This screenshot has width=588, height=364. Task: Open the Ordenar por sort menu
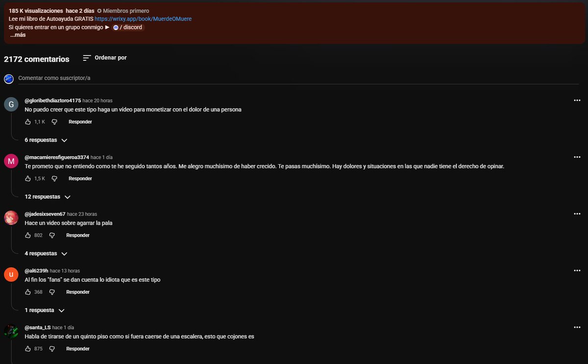tap(105, 58)
